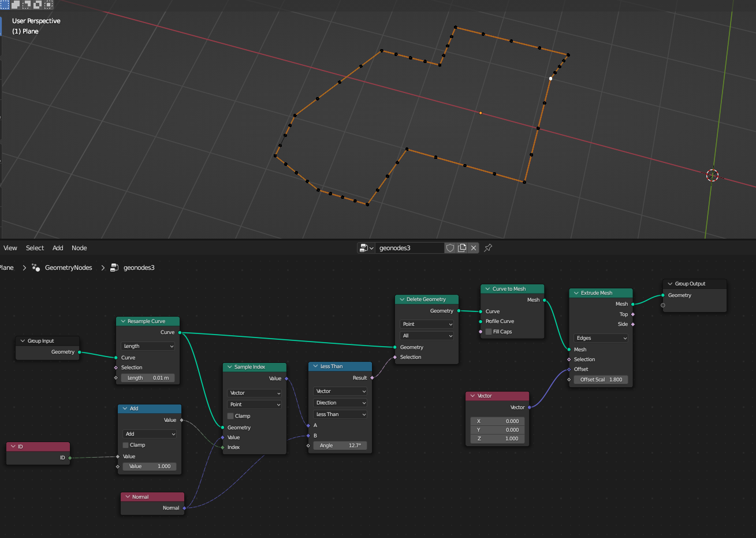Click the Vector output socket of the Vector node
Screen dimensions: 756x538
529,407
